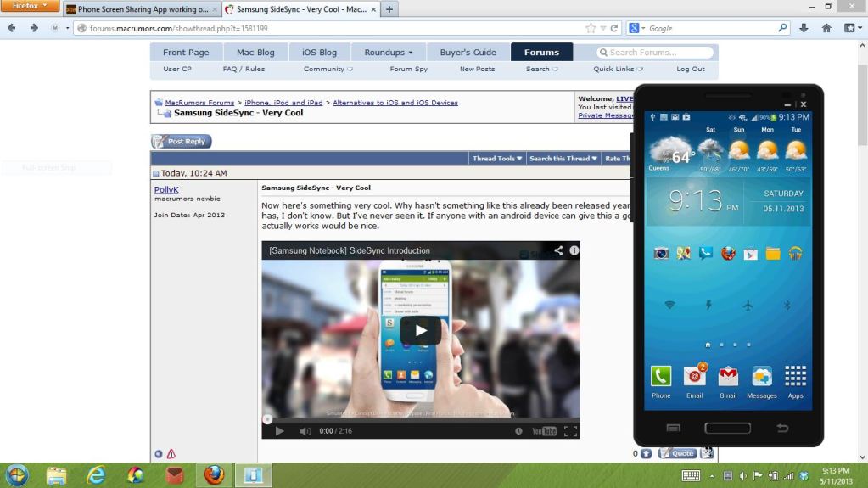The height and width of the screenshot is (488, 868).
Task: Expand the Quick Links menu
Action: tap(618, 70)
